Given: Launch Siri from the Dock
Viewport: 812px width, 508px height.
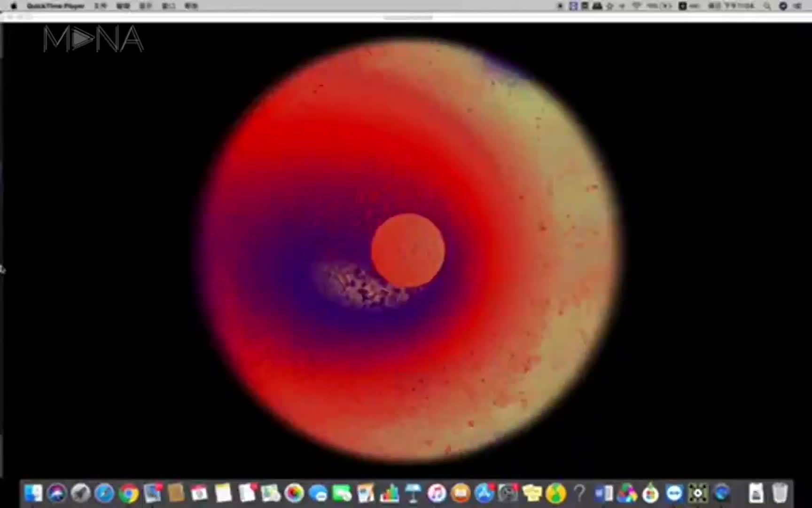Looking at the screenshot, I should (x=57, y=493).
